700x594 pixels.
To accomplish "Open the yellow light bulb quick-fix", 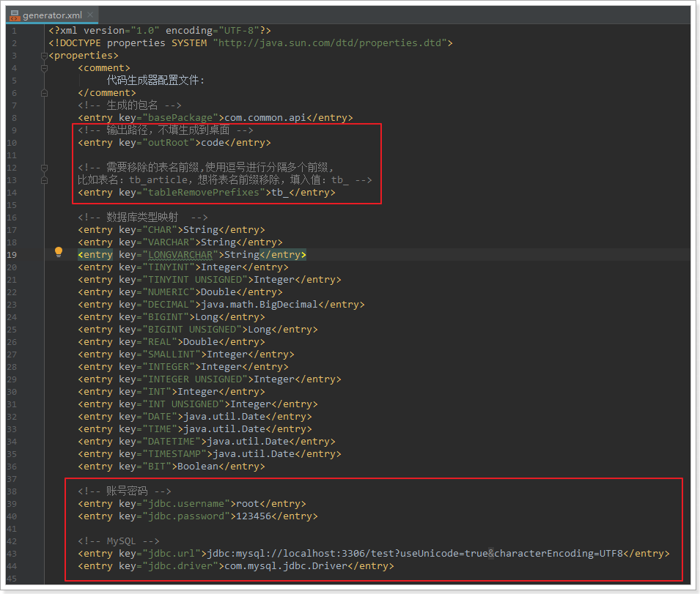I will point(59,252).
